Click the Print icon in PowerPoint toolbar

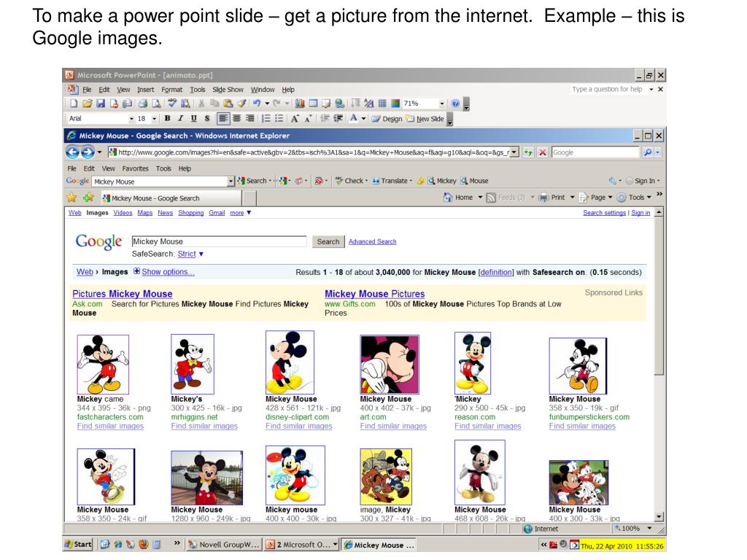[142, 103]
